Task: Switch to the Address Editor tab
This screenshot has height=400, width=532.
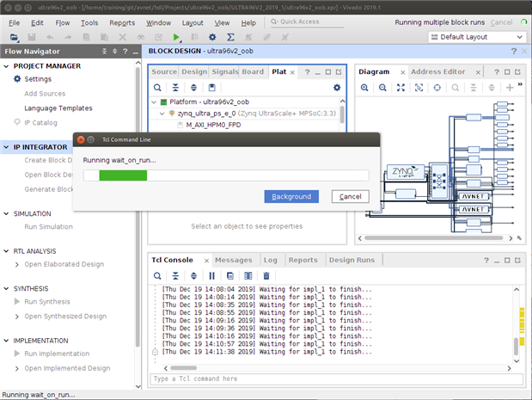Action: pos(437,71)
